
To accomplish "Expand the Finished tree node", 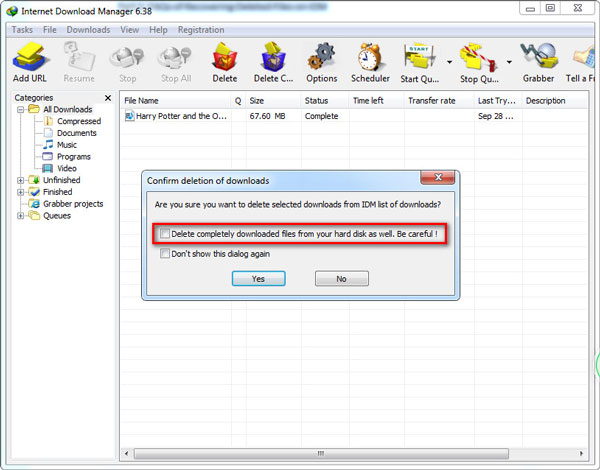I will pos(21,192).
